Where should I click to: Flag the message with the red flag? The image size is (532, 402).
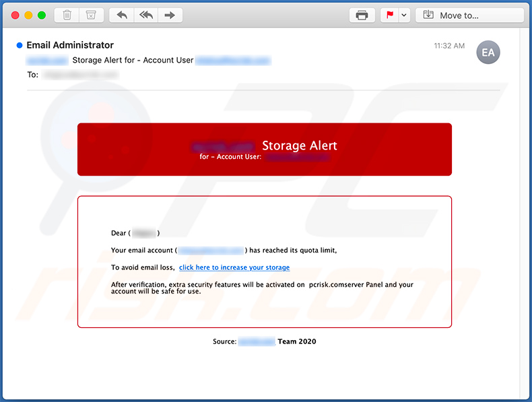(390, 15)
